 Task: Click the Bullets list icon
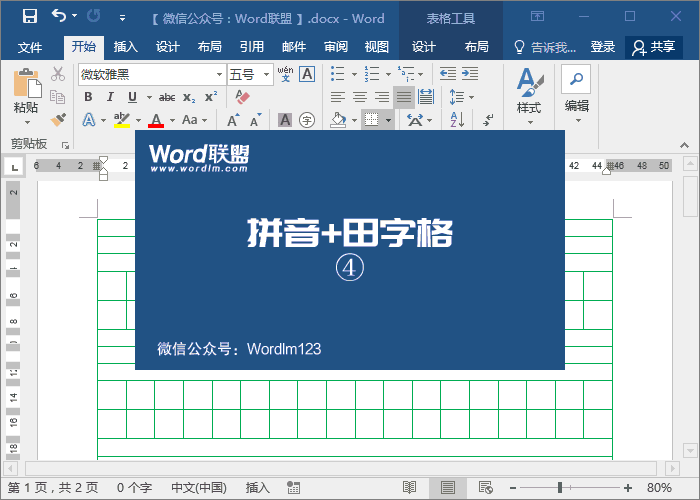click(x=338, y=74)
